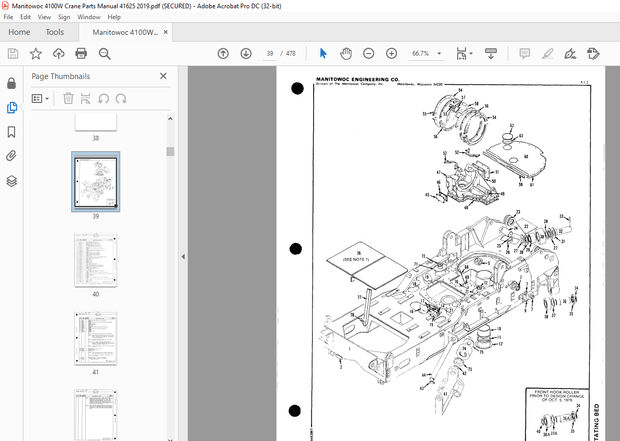Open the 66.7% zoom level dropdown
The width and height of the screenshot is (620, 441).
pyautogui.click(x=427, y=53)
